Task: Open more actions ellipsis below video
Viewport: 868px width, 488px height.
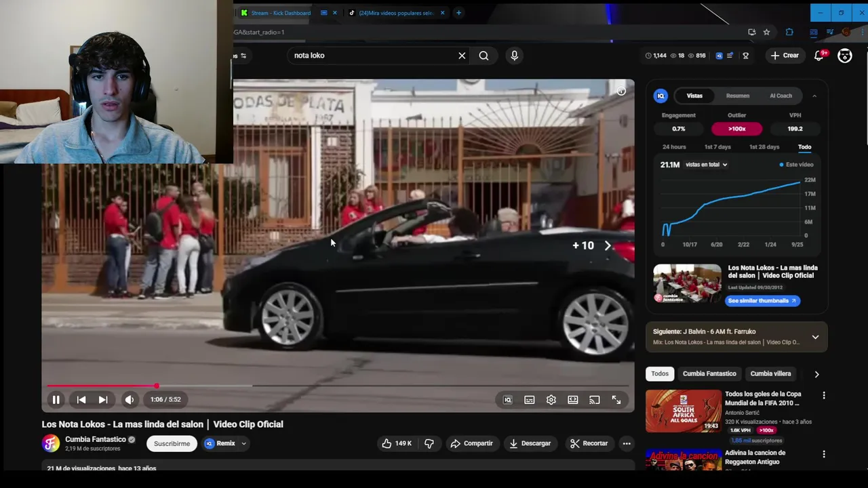Action: click(627, 443)
